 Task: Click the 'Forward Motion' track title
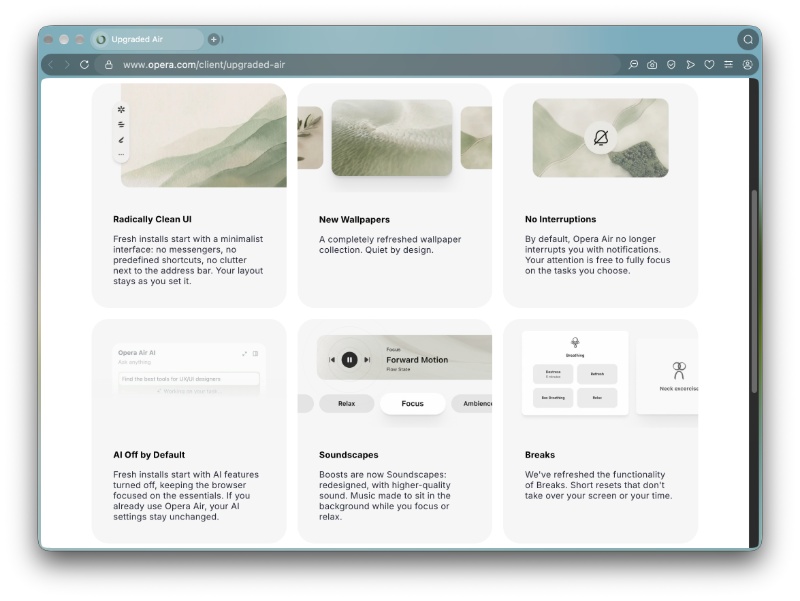coord(417,360)
